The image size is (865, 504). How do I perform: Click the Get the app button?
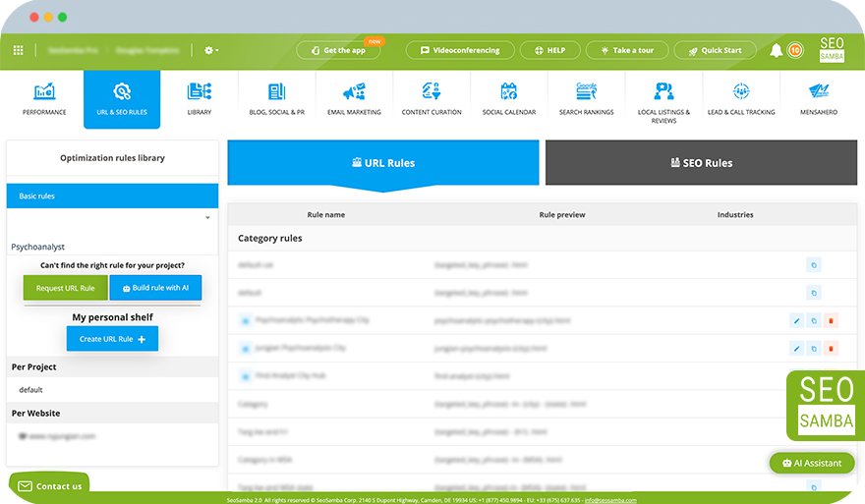click(339, 50)
